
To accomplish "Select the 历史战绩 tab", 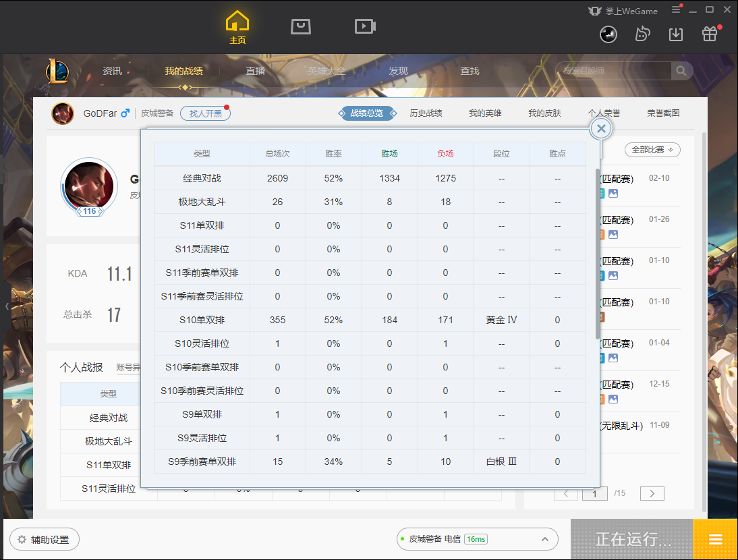I will (x=426, y=113).
